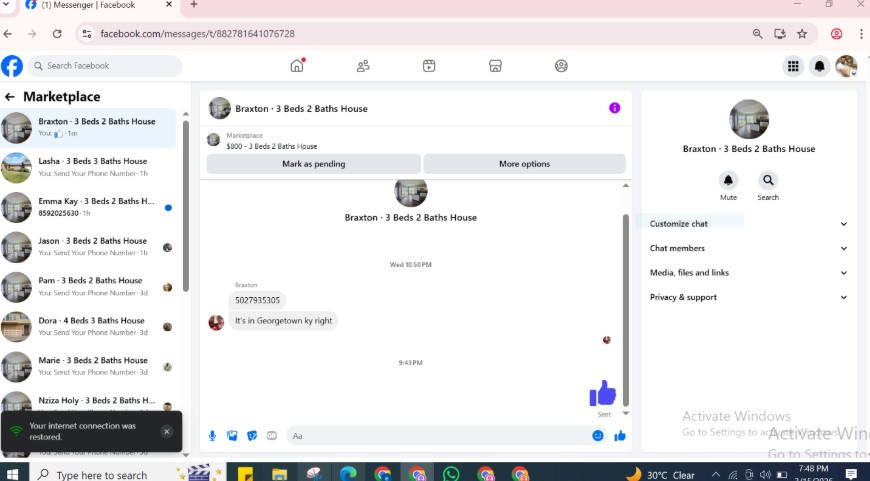Viewport: 870px width, 481px height.
Task: Open the taskbar weather 30°C Clear widget
Action: pyautogui.click(x=660, y=475)
